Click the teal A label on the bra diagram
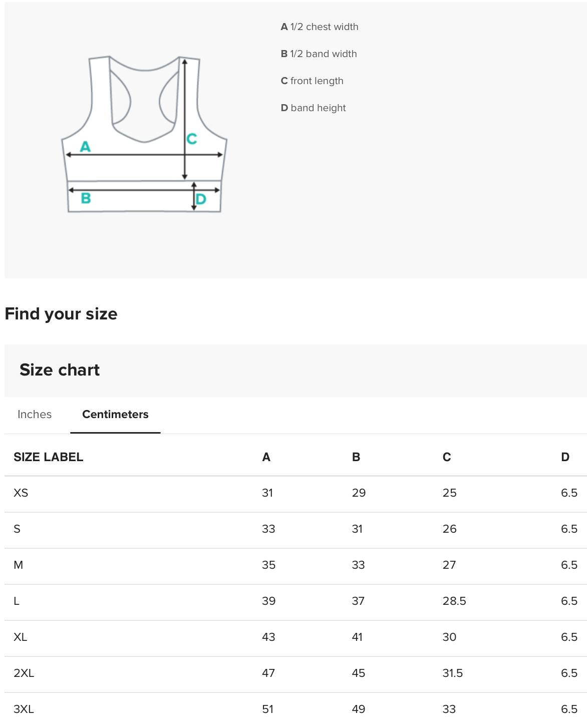587x728 pixels. tap(86, 147)
